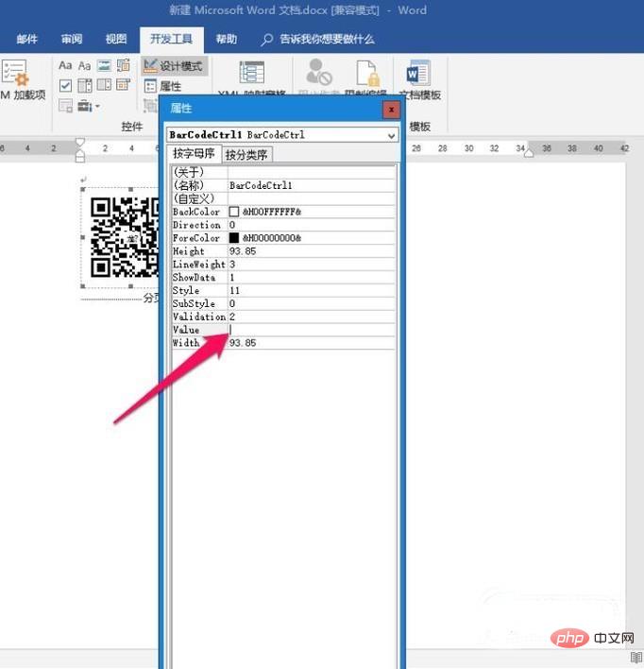644x669 pixels.
Task: Click the 文档模板 Word template icon
Action: 418,74
